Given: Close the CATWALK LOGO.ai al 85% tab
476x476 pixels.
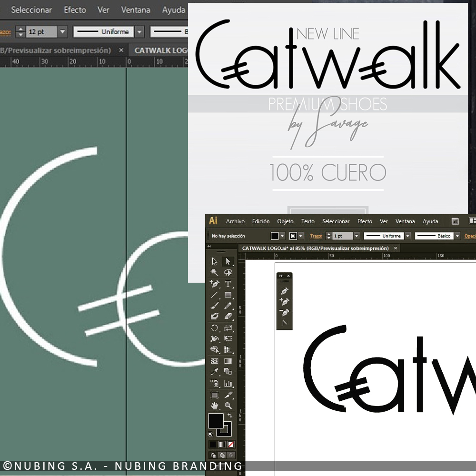Looking at the screenshot, I should (x=396, y=248).
